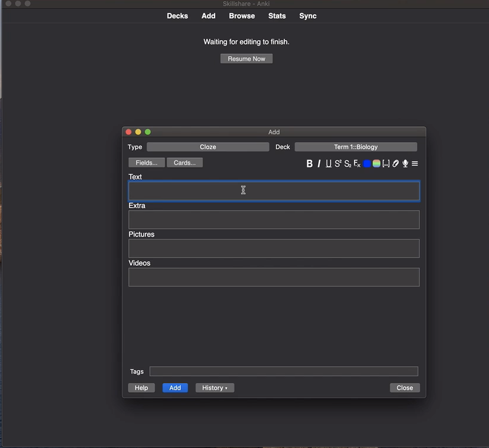
Task: Add the note with the blue Add button
Action: [x=175, y=388]
